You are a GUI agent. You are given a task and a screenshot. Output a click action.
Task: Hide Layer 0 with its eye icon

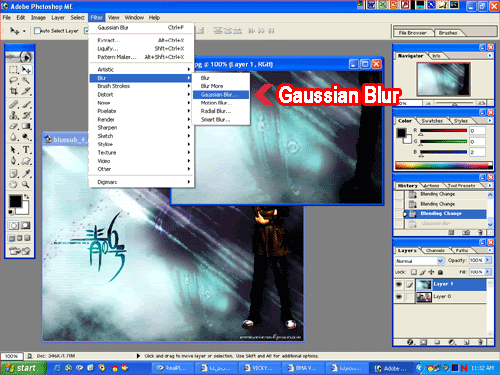point(399,297)
